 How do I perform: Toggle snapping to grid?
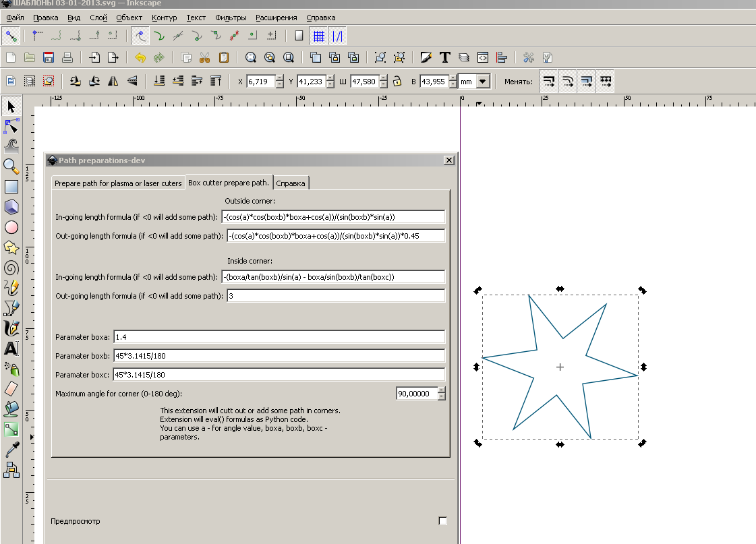pos(319,36)
